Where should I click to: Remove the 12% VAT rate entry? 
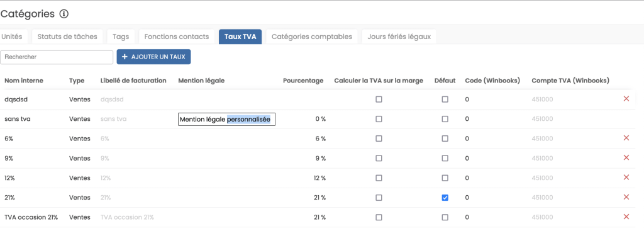[626, 178]
